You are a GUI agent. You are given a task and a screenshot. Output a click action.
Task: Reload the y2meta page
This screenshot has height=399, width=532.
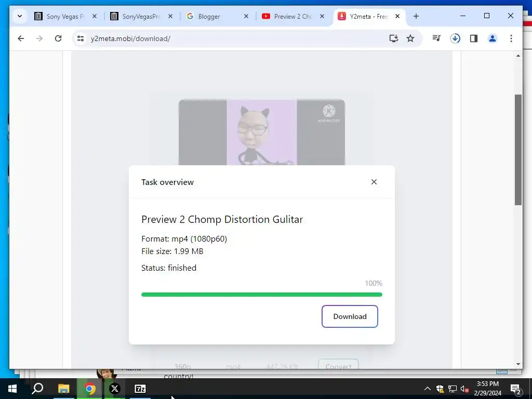pyautogui.click(x=58, y=38)
